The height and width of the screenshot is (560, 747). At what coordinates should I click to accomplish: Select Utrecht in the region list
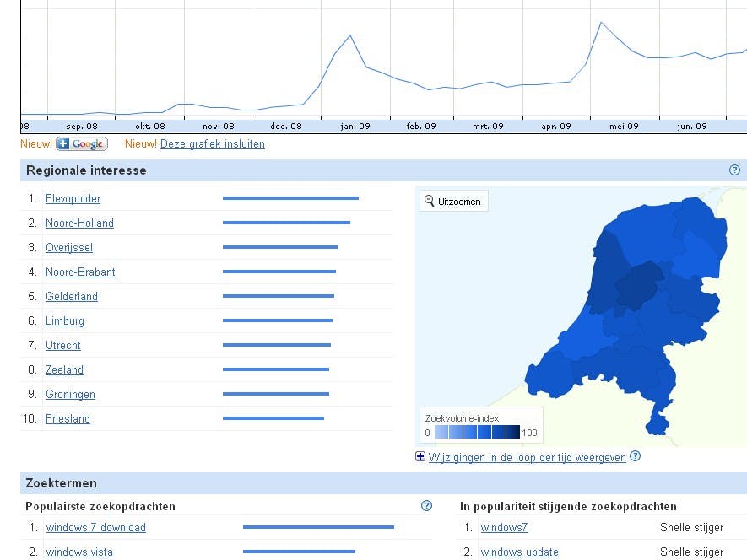(63, 345)
